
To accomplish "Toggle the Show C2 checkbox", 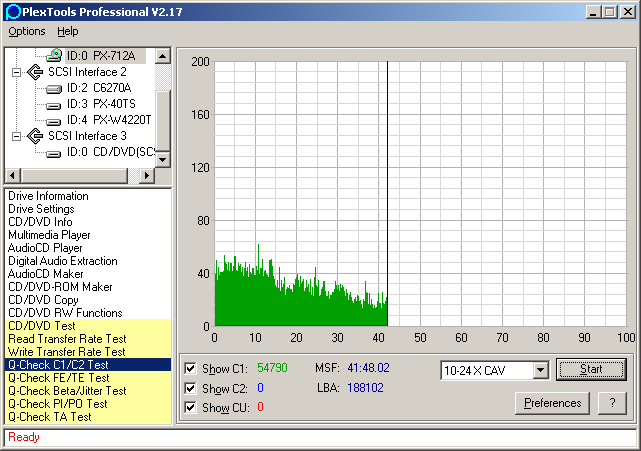I will pos(190,388).
